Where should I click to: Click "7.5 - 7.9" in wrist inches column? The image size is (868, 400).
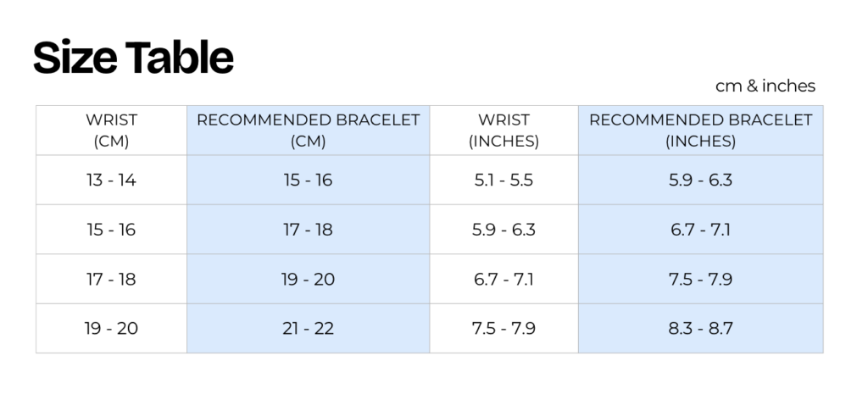click(504, 328)
